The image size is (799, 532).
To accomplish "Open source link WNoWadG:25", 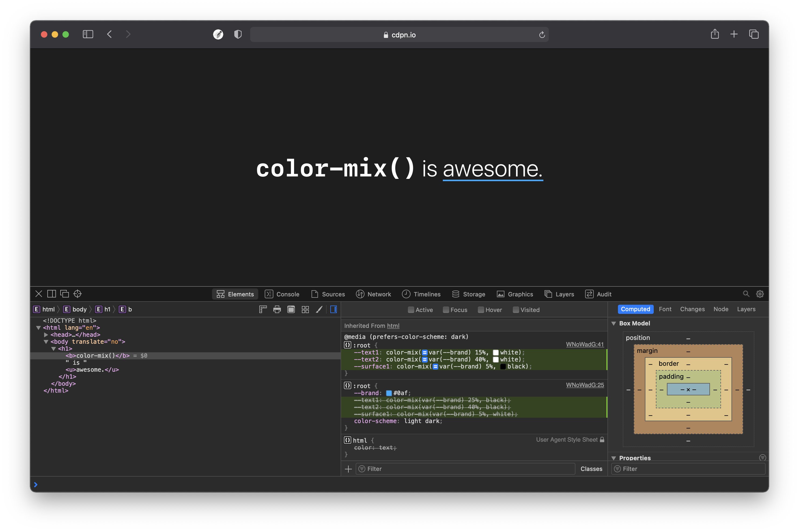I will (585, 385).
